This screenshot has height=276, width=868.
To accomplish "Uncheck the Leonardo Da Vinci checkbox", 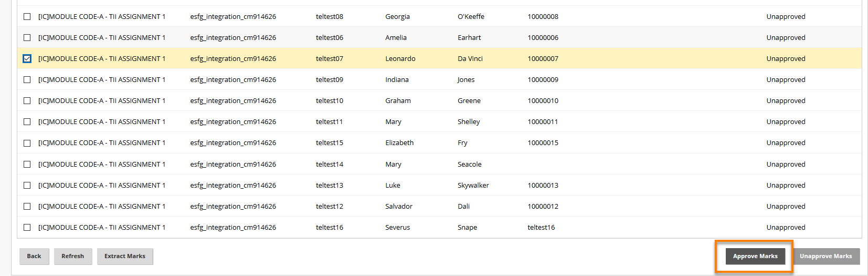I will 27,59.
